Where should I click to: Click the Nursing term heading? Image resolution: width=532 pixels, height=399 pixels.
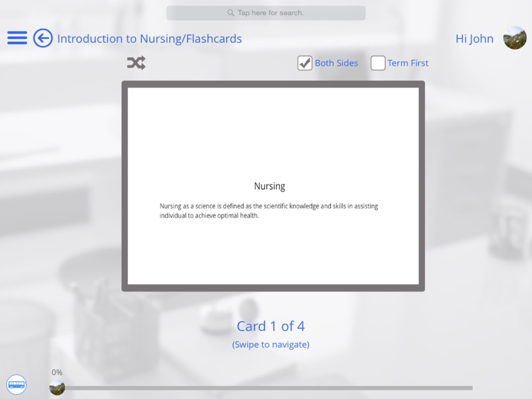[x=269, y=186]
